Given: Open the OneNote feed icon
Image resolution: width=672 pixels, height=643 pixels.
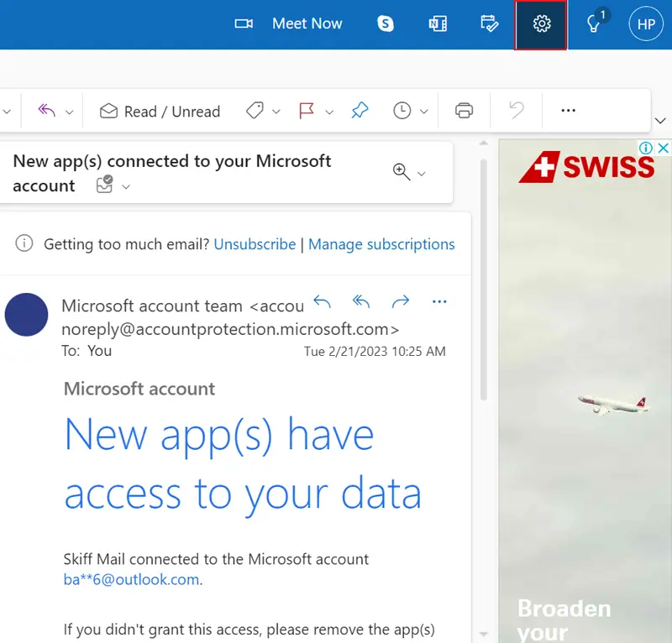Looking at the screenshot, I should click(x=438, y=24).
